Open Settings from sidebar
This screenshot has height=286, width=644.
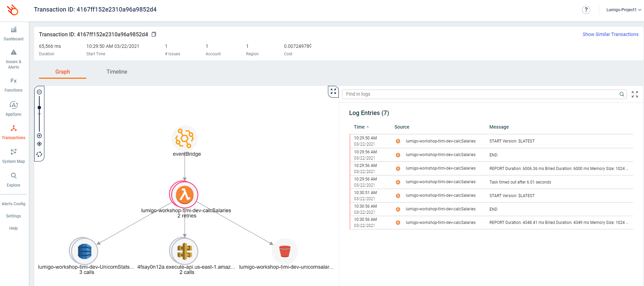tap(14, 216)
